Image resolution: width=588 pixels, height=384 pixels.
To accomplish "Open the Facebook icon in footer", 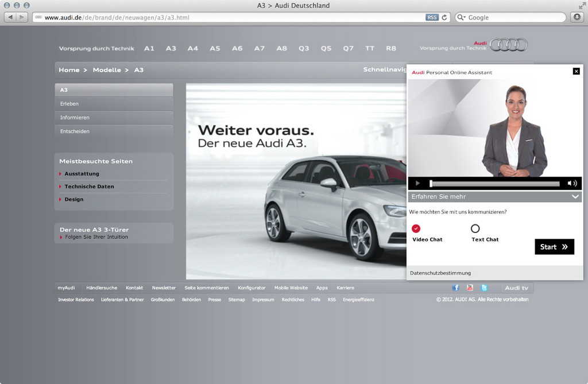I will pos(455,288).
